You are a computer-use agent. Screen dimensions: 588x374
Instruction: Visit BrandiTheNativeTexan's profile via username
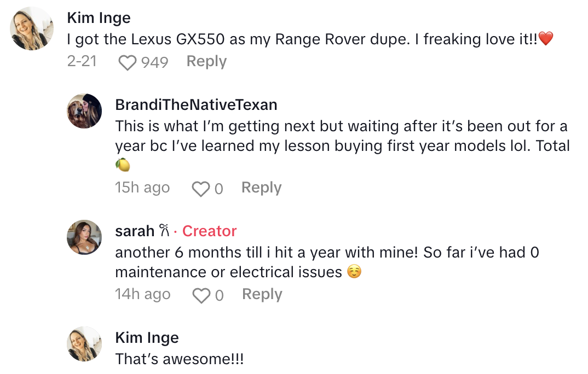coord(196,104)
